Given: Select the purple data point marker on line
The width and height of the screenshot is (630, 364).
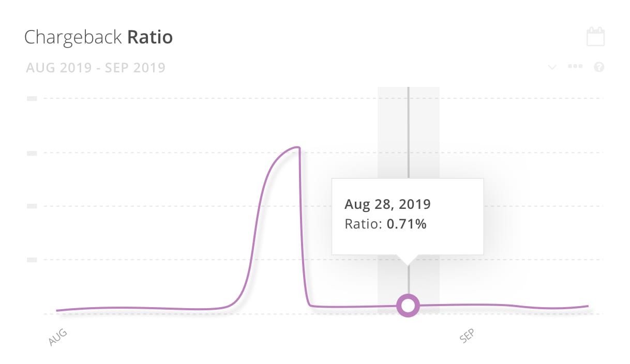Looking at the screenshot, I should (408, 306).
